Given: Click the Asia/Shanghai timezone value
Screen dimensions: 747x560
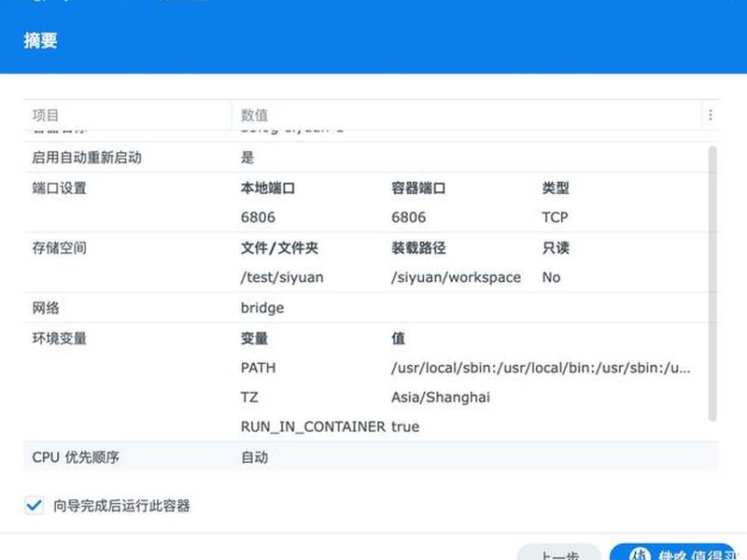Looking at the screenshot, I should pyautogui.click(x=441, y=398).
